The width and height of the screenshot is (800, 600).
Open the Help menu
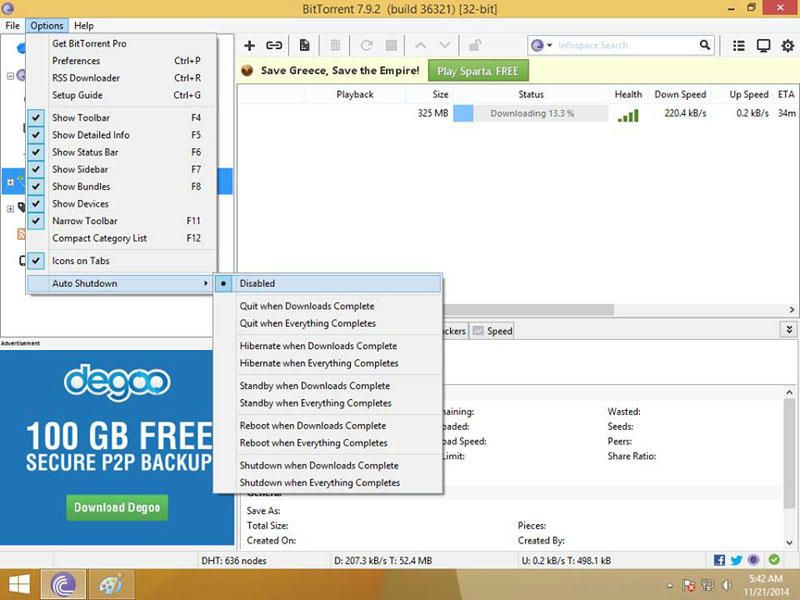pyautogui.click(x=84, y=26)
